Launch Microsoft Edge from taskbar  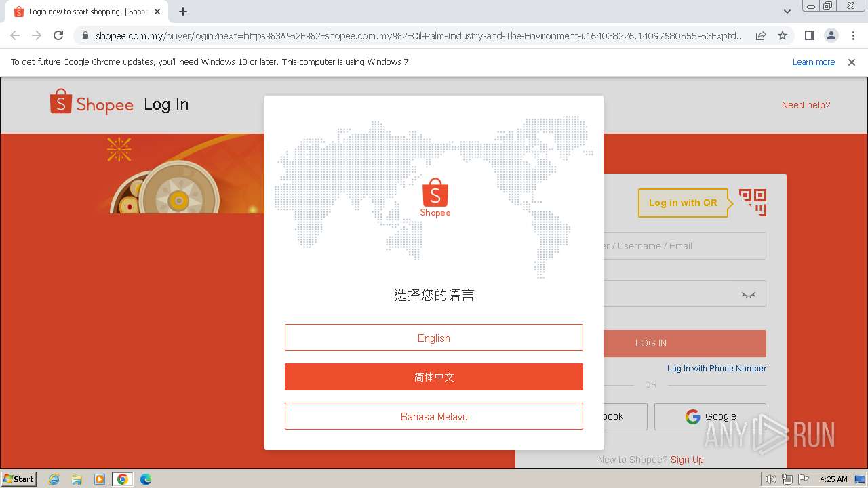pos(146,479)
